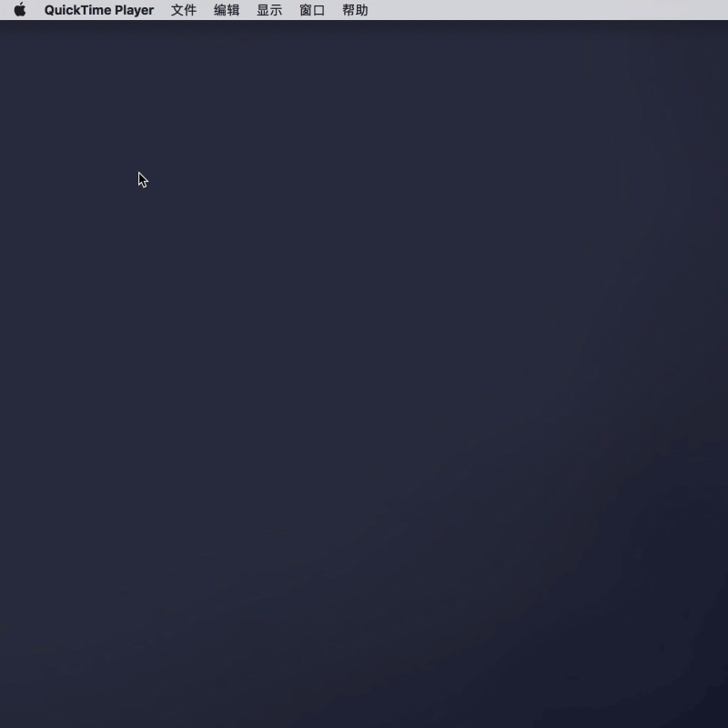728x728 pixels.
Task: Expand the 编辑 (Edit) dropdown menu
Action: point(227,10)
